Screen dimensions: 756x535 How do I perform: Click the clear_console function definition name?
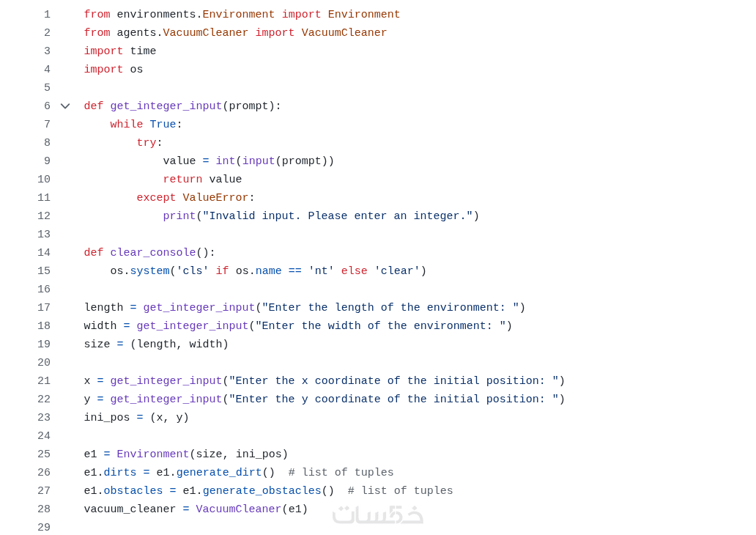click(x=152, y=253)
